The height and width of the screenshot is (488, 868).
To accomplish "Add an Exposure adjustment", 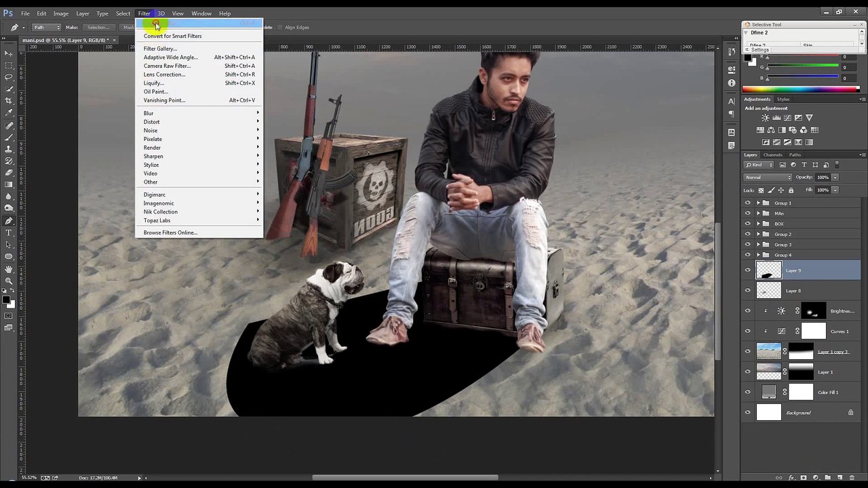I will (x=798, y=118).
